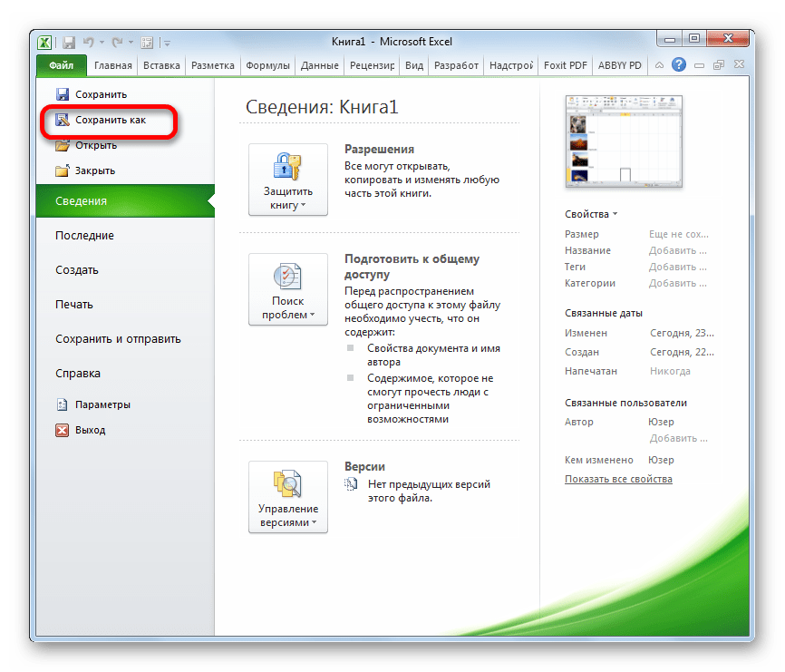Click the Undo arrow in the title bar
Image resolution: width=785 pixels, height=672 pixels.
tap(88, 42)
